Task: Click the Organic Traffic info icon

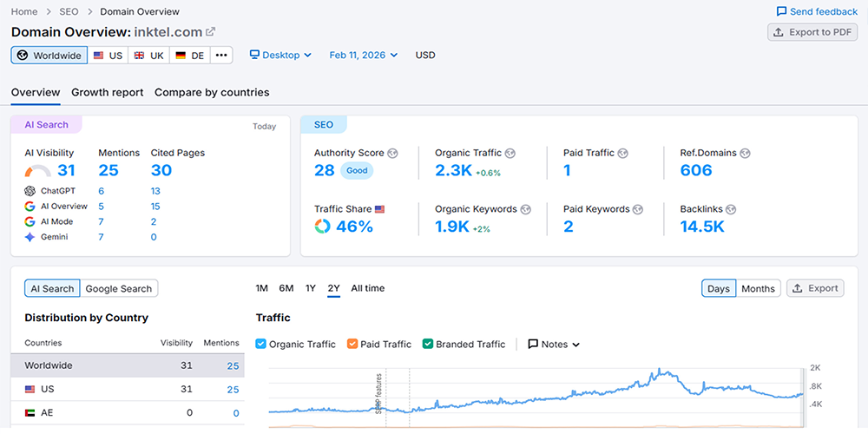Action: 510,154
